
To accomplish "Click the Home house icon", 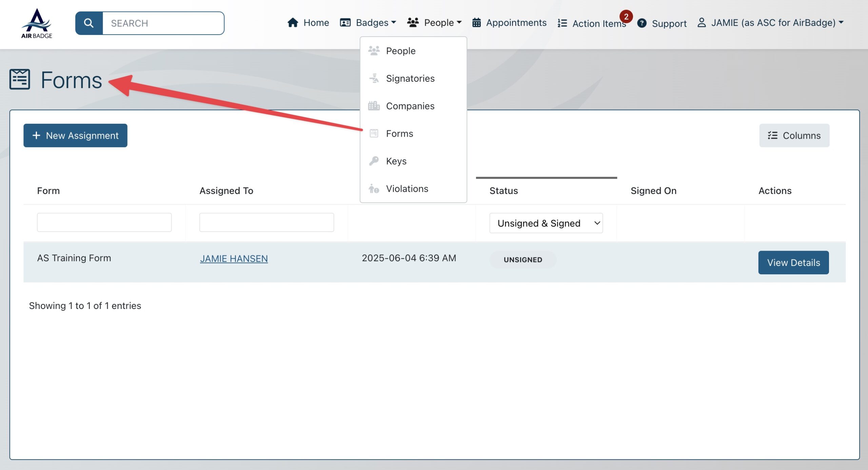I will pos(293,23).
